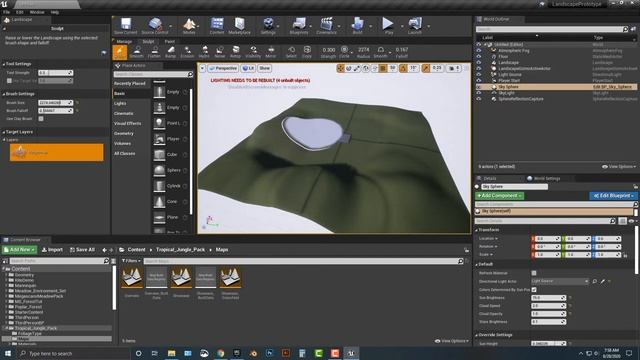This screenshot has width=640, height=360.
Task: Click the green Add New button
Action: point(20,250)
